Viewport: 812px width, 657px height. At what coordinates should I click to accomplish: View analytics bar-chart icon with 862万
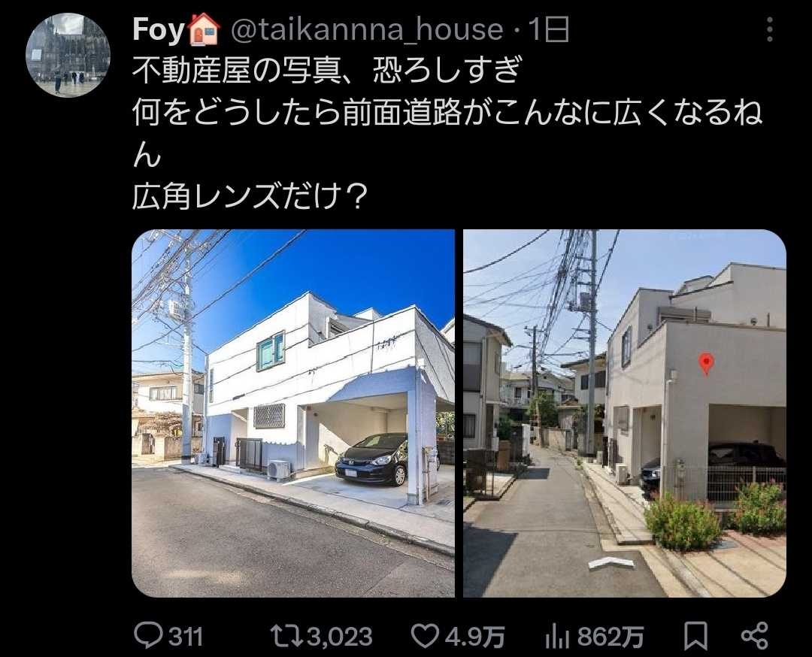(557, 636)
